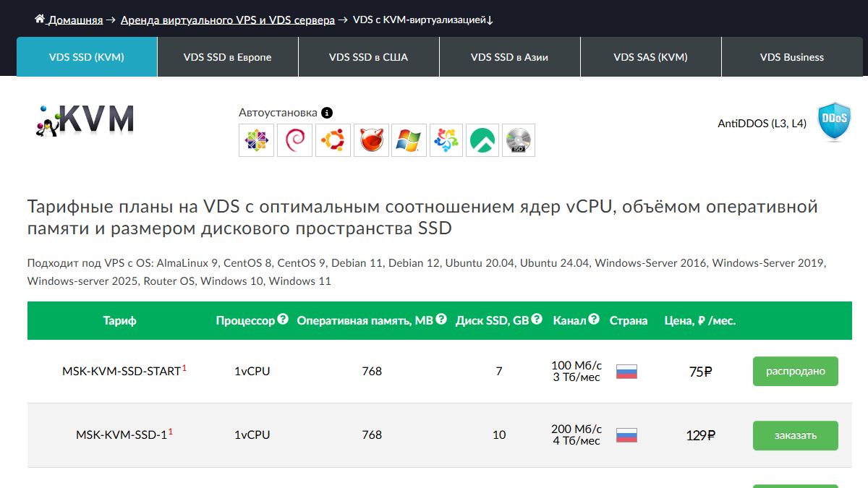Click the DDoS shield icon

pos(833,121)
